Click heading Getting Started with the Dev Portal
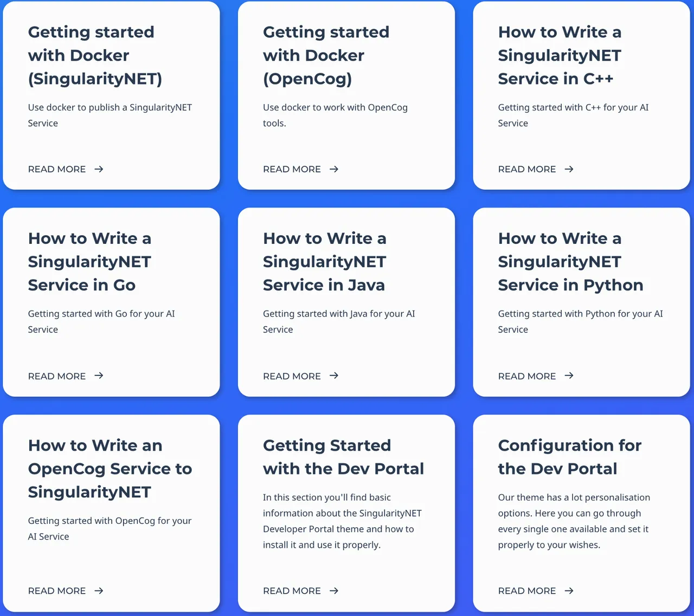 343,457
